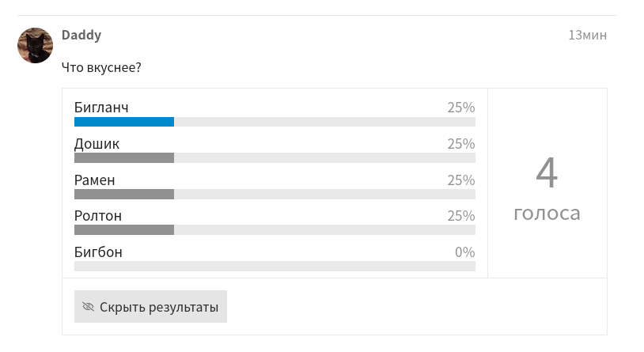Click the 13мин post timestamp
The width and height of the screenshot is (644, 352).
tap(587, 36)
